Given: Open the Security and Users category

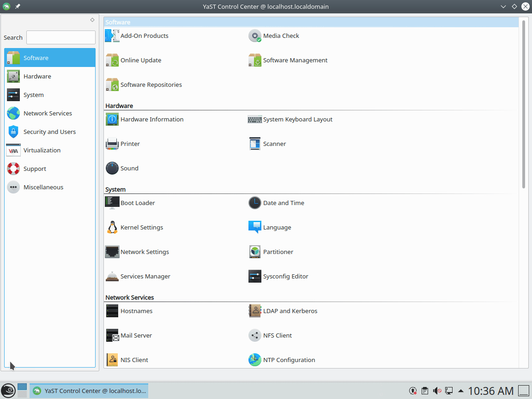Looking at the screenshot, I should pos(50,132).
